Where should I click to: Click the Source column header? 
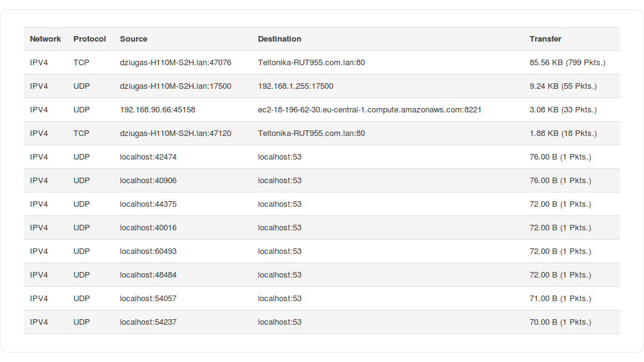tap(134, 39)
